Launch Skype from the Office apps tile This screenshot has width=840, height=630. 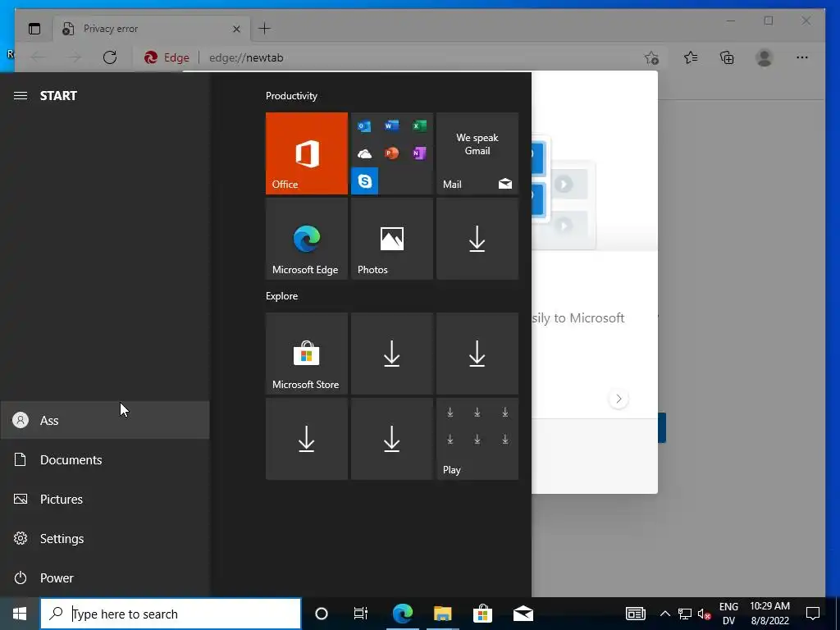[365, 181]
